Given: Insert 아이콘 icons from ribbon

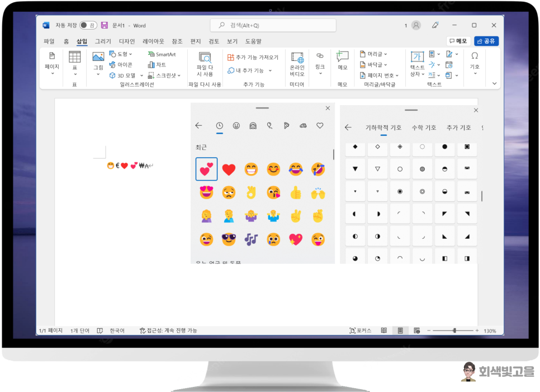Looking at the screenshot, I should pyautogui.click(x=121, y=64).
